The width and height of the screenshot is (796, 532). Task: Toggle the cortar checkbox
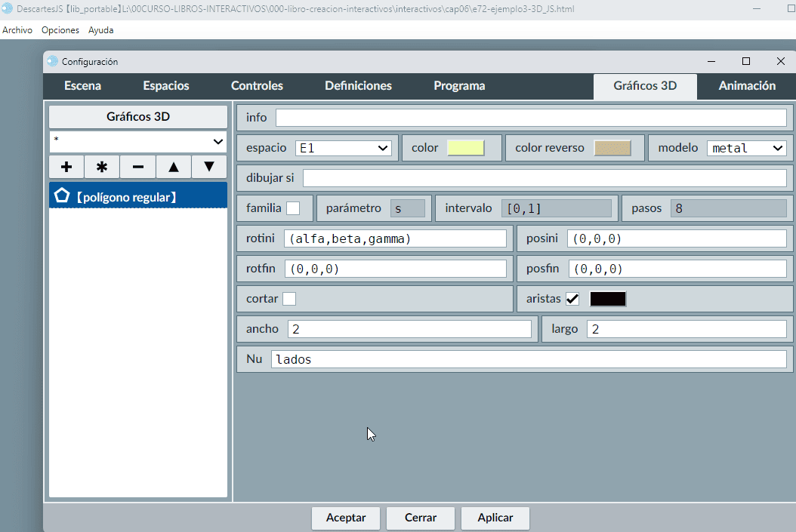289,299
